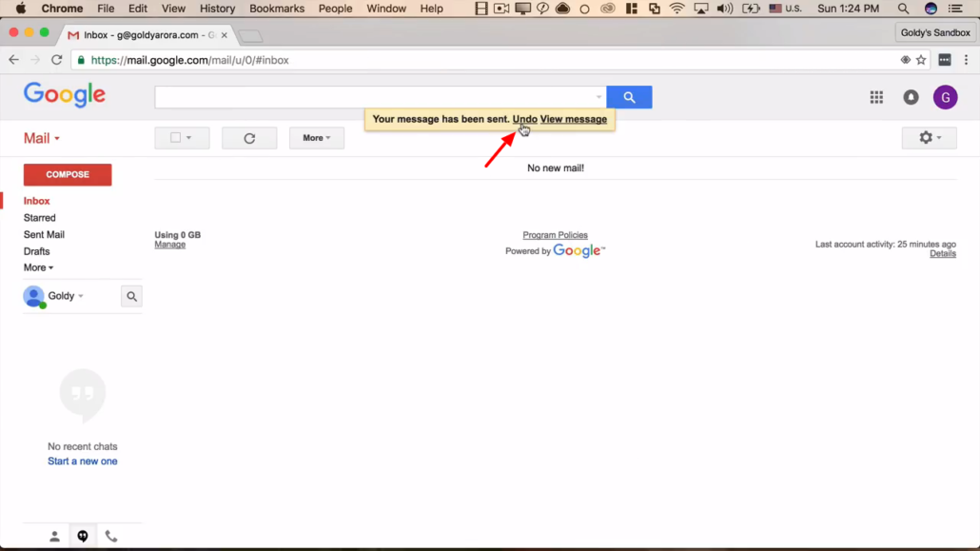
Task: Open the Hangouts conversations icon
Action: pos(83,536)
